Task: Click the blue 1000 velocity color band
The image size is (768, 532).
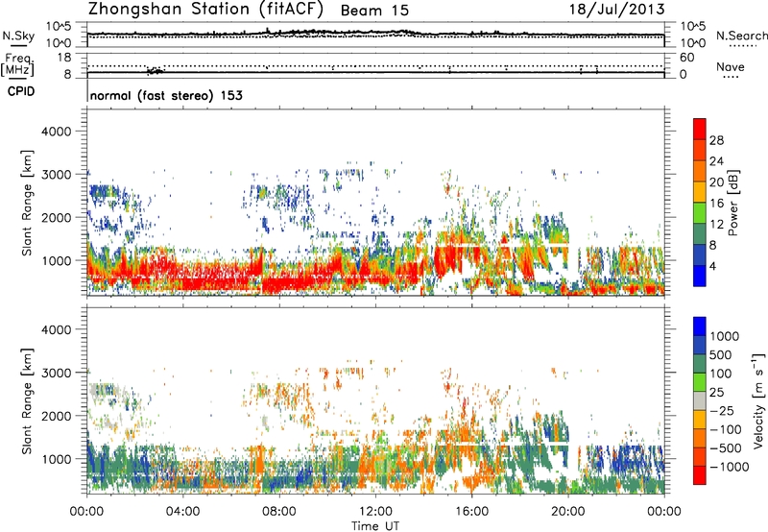Action: (700, 326)
